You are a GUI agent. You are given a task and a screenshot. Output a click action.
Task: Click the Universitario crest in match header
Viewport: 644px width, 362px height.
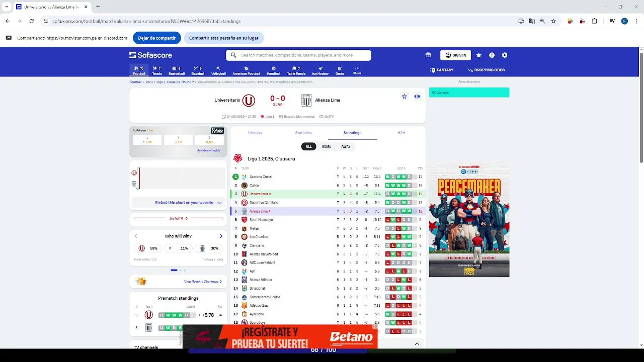pos(249,101)
